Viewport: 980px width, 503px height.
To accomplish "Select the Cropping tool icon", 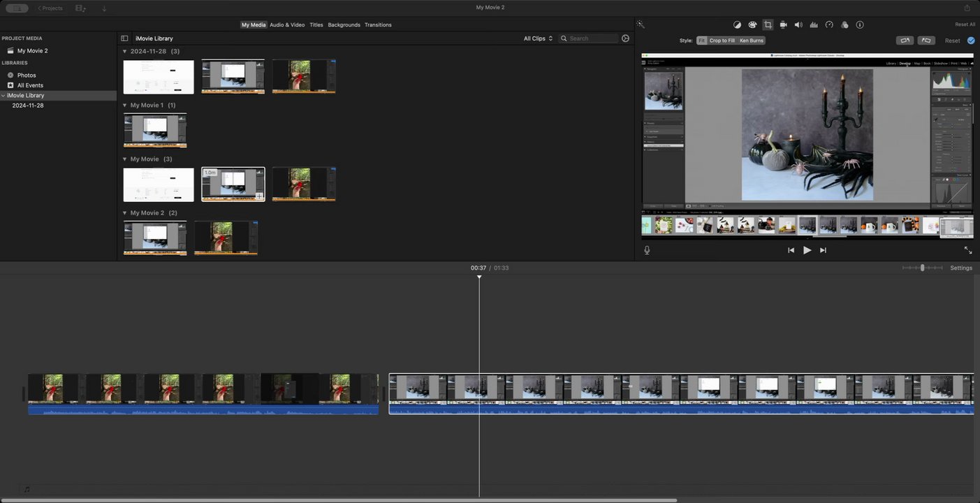I will (768, 24).
